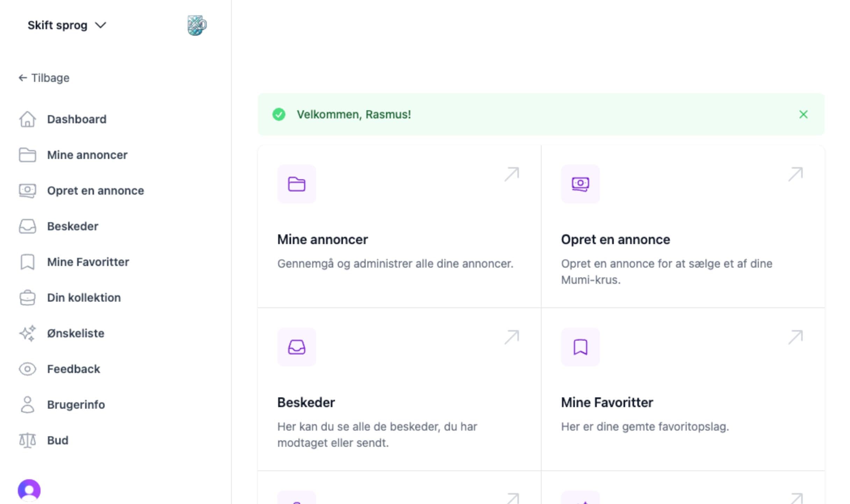850x504 pixels.
Task: Click the Beskeder inbox icon in sidebar
Action: pyautogui.click(x=27, y=226)
